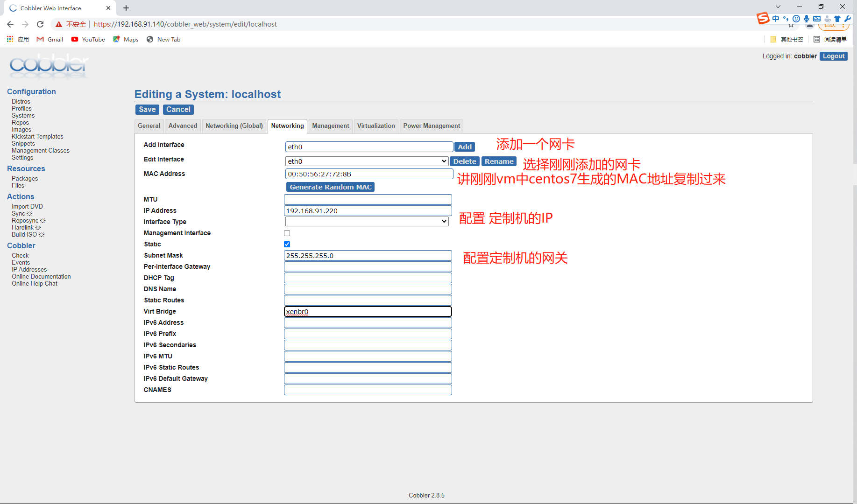Open the Check link under Cobbler
857x504 pixels.
click(20, 255)
